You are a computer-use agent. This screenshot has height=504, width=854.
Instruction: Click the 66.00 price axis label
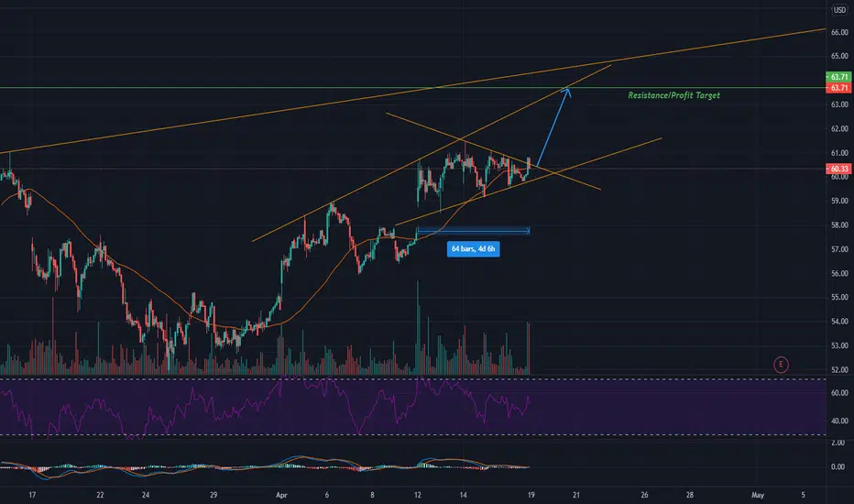(x=839, y=32)
